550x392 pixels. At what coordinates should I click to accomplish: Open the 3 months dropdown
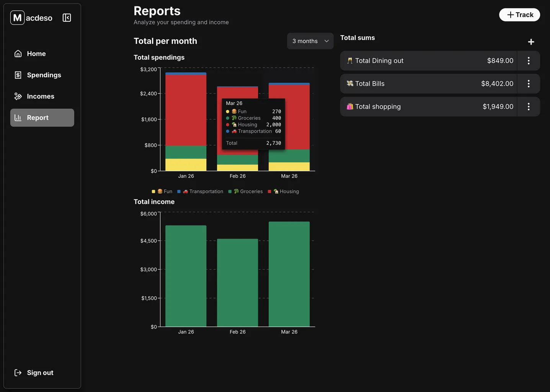[x=310, y=41]
